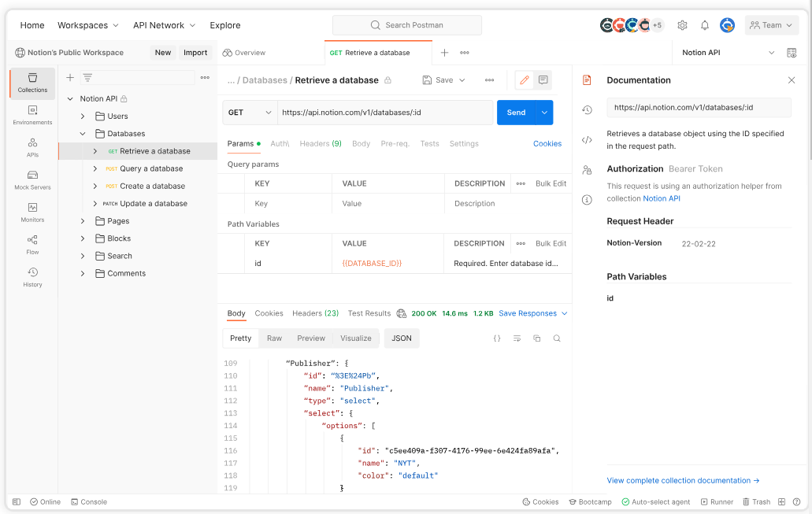Open the Environments sidebar panel
The image size is (812, 514).
pos(32,115)
